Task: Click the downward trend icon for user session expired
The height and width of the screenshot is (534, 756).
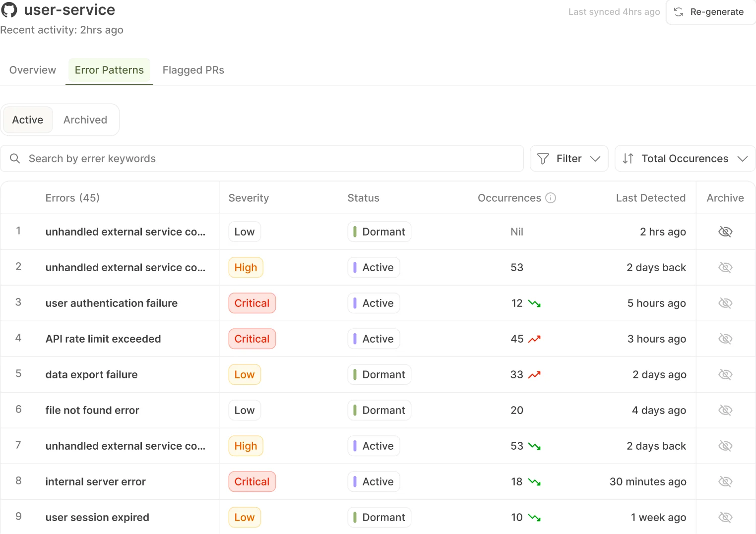Action: click(x=534, y=518)
